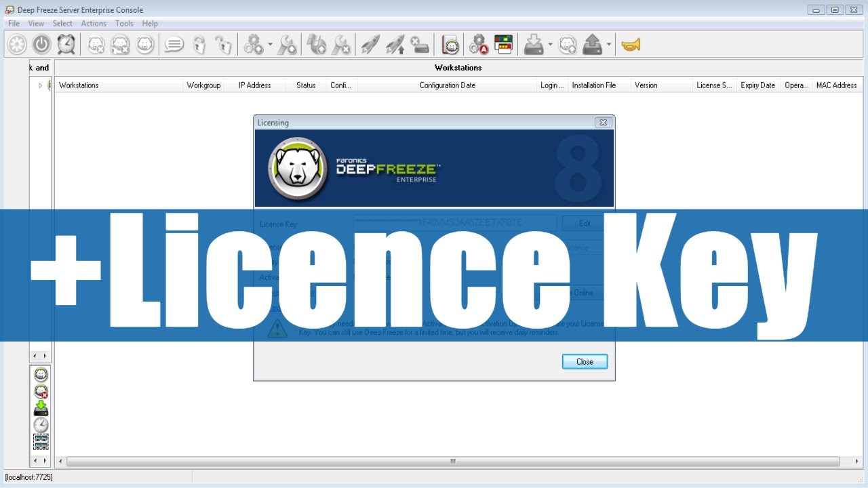Screen dimensions: 868x488
Task: Click the bear with X toolbar icon
Action: pos(96,45)
